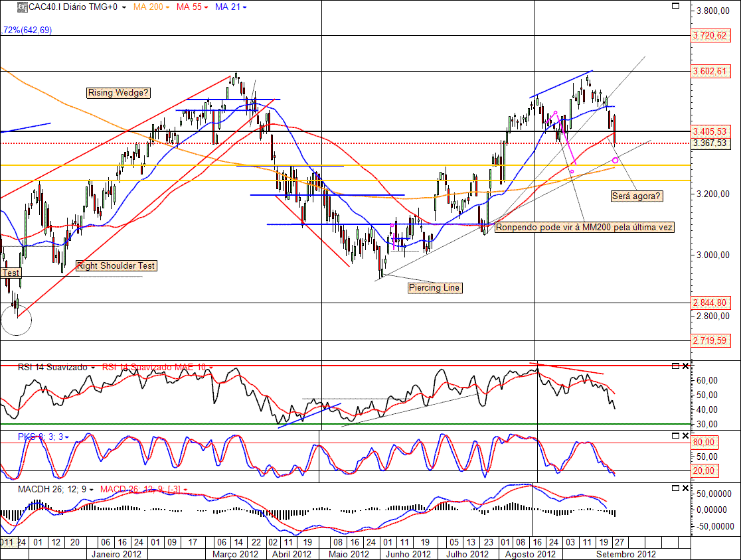
Task: Click the 30,00 RSI scale value
Action: point(707,425)
